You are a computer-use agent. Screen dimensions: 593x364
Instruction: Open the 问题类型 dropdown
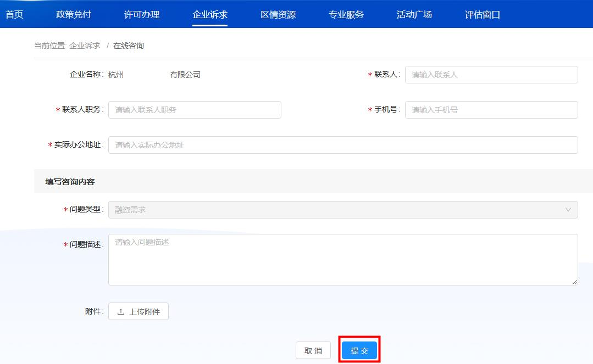pyautogui.click(x=343, y=209)
